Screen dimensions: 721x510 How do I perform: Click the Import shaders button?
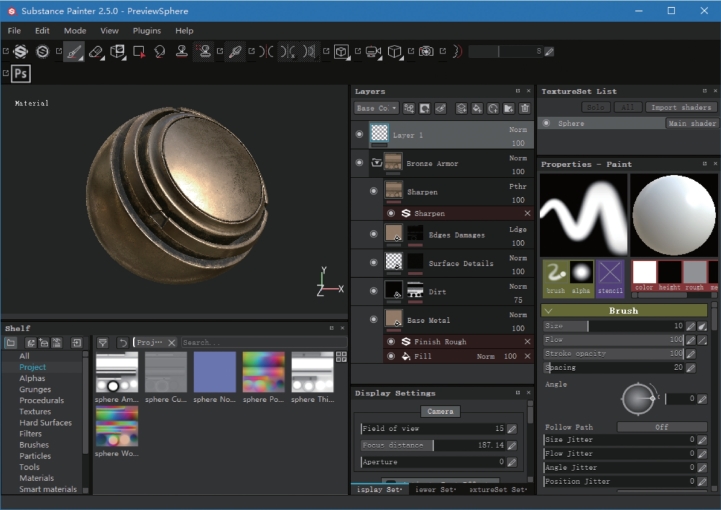[681, 108]
